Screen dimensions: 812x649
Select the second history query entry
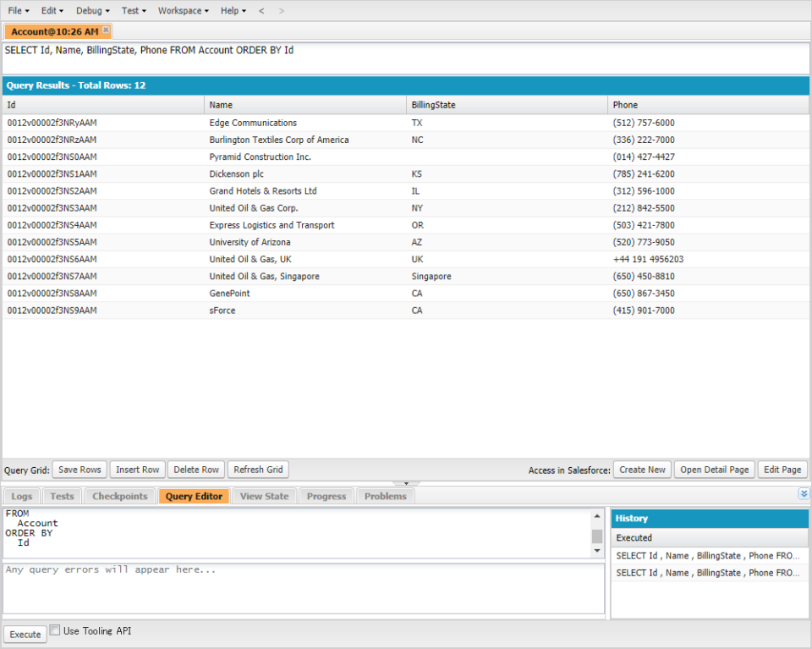(709, 573)
